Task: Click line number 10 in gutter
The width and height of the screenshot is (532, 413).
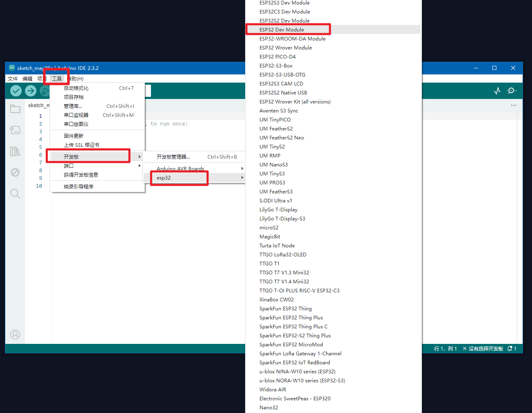Action: tap(39, 186)
